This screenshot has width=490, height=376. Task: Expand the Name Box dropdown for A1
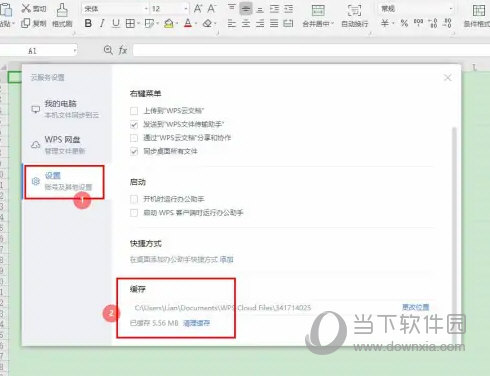pos(75,51)
